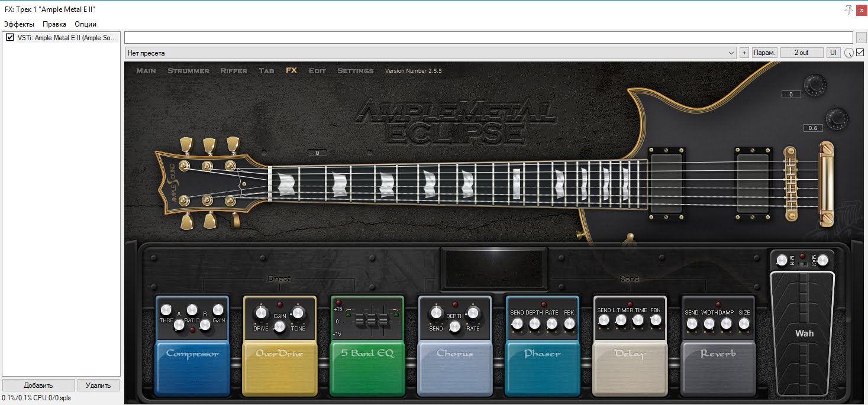Image resolution: width=868 pixels, height=405 pixels.
Task: Open the 'Нет пресета' preset dropdown
Action: tap(431, 53)
